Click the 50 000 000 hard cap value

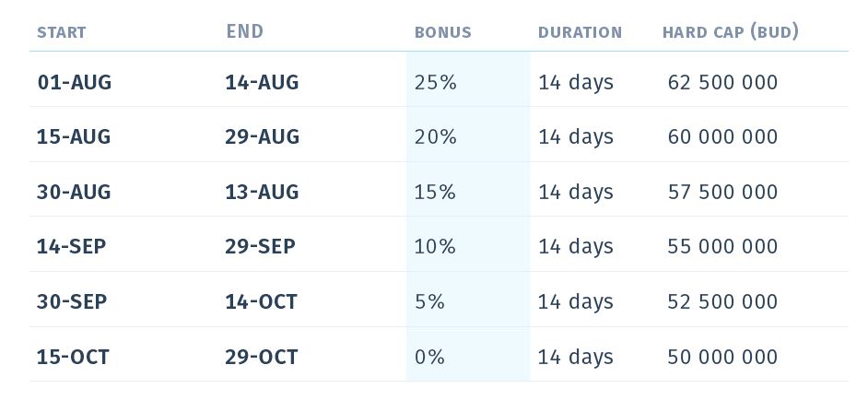[722, 357]
